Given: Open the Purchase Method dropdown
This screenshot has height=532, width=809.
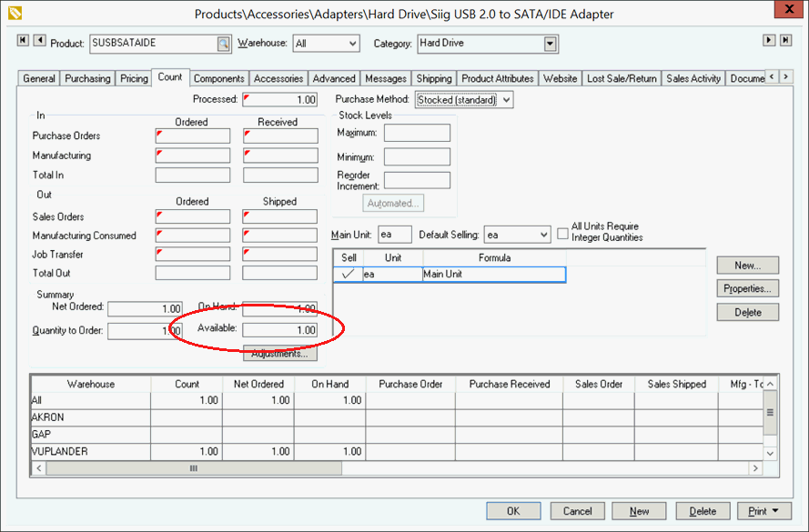Looking at the screenshot, I should coord(506,100).
